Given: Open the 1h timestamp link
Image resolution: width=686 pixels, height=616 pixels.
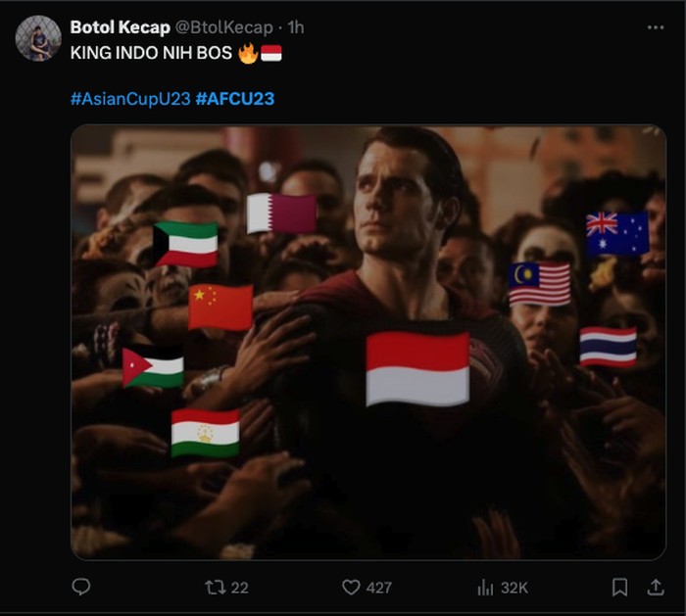Looking at the screenshot, I should [x=296, y=27].
